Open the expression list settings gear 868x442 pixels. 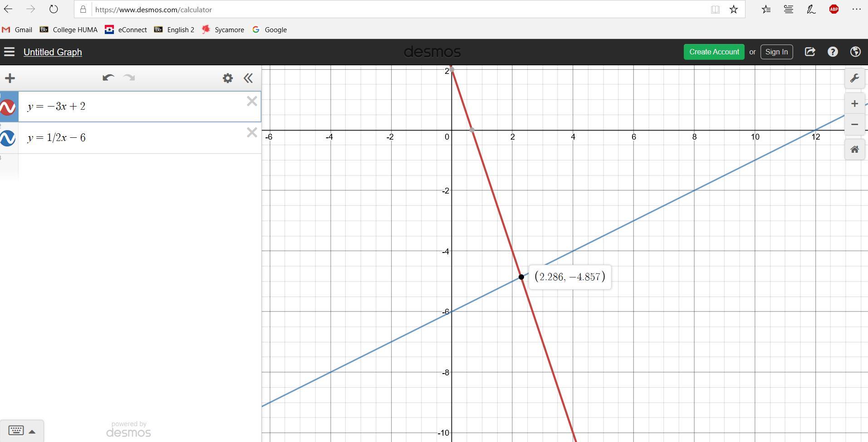(228, 78)
